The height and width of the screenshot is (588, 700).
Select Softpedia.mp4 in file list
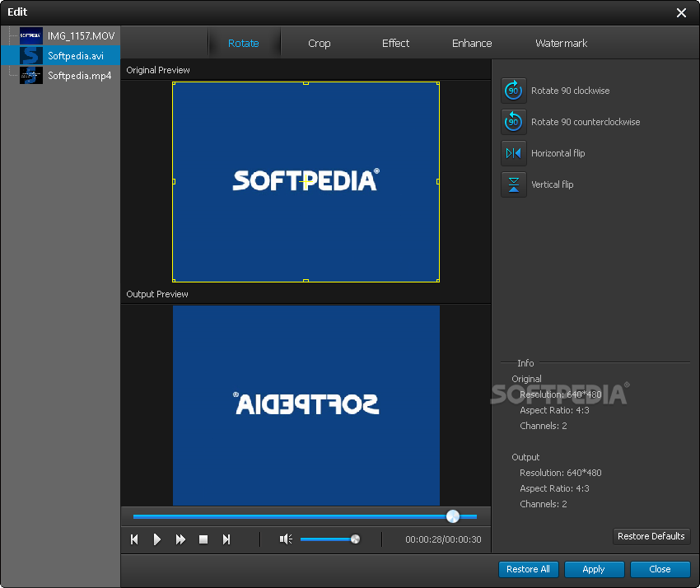[x=61, y=76]
